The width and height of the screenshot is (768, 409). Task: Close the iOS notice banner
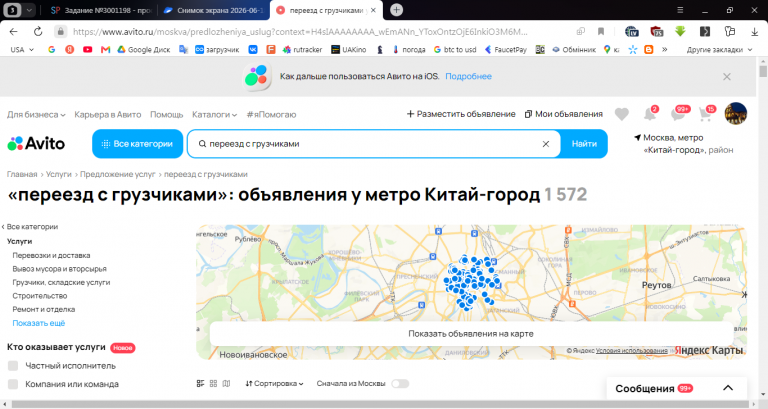[727, 76]
